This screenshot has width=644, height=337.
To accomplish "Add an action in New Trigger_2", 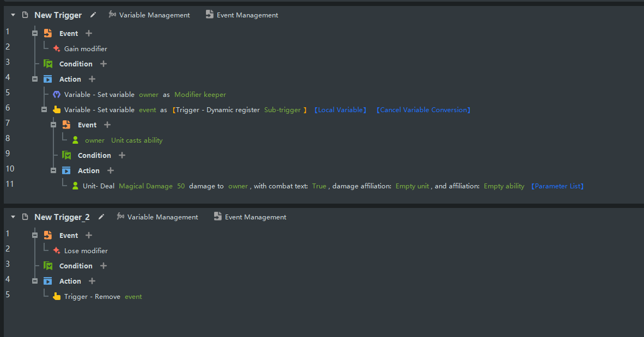I will 92,281.
